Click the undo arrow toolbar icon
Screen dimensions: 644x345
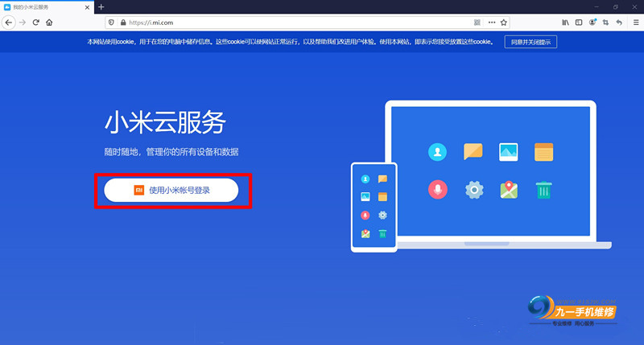coord(619,23)
